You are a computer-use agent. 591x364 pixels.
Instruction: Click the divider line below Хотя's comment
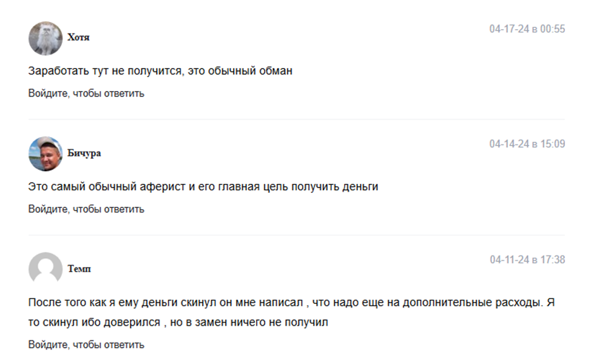296,120
